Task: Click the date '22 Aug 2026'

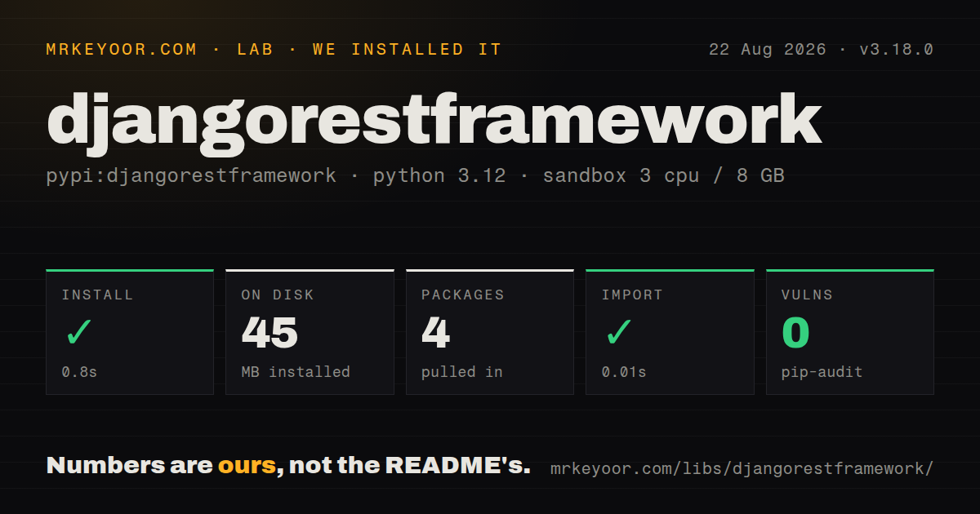Action: point(768,50)
